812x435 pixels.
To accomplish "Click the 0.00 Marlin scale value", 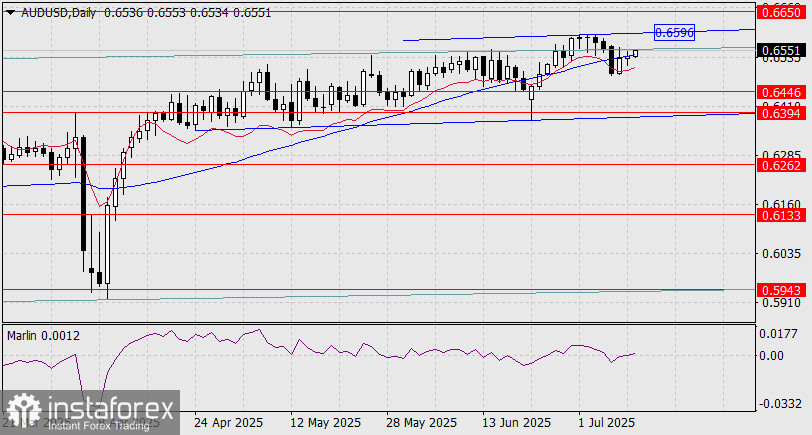I will click(x=772, y=355).
